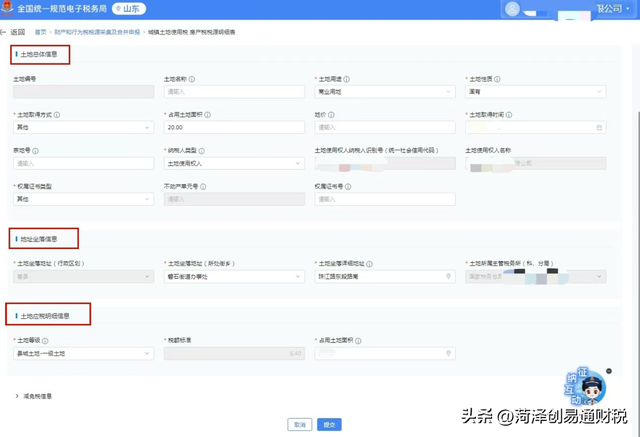This screenshot has height=437, width=640.
Task: Open 土地坐落地址 行政区划 dropdown
Action: tap(83, 276)
